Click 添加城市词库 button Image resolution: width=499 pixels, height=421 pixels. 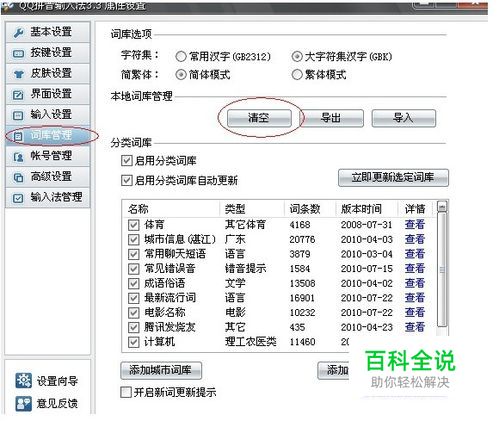pos(161,370)
